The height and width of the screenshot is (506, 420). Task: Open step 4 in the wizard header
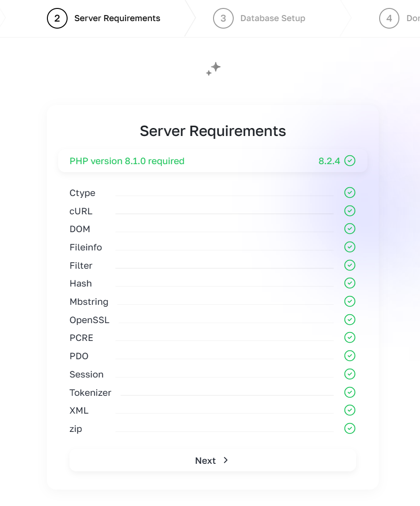[x=399, y=18]
